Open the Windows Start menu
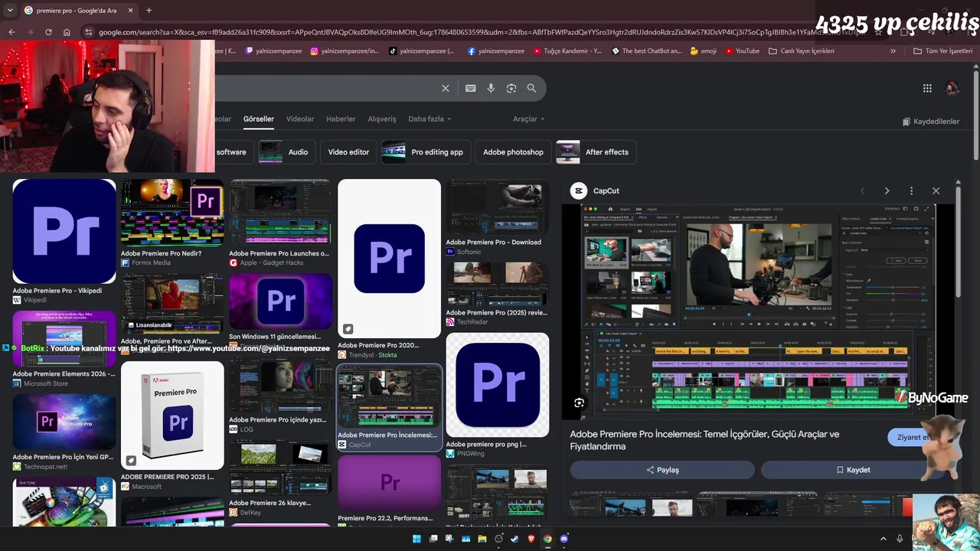This screenshot has height=551, width=980. (416, 539)
